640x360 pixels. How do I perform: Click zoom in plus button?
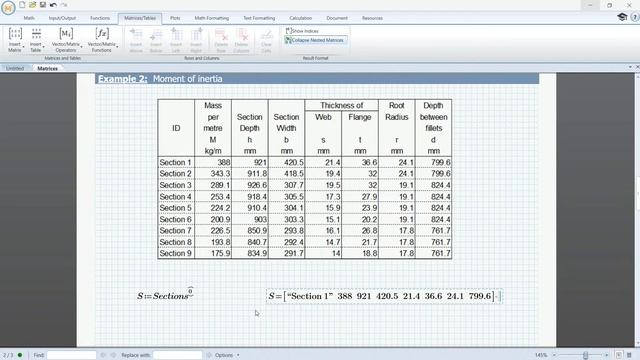(x=607, y=355)
